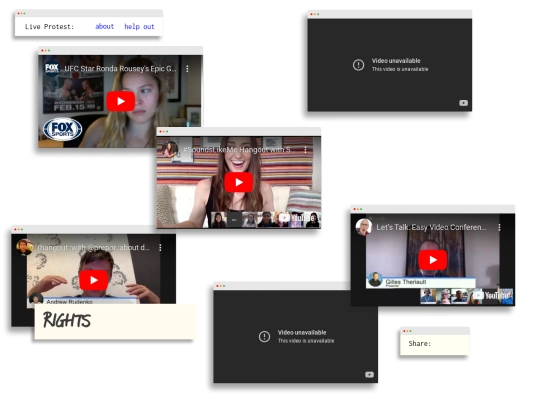Screen dimensions: 540x405
Task: Open the #SoundsLikeMe Hangout video title
Action: coord(238,150)
